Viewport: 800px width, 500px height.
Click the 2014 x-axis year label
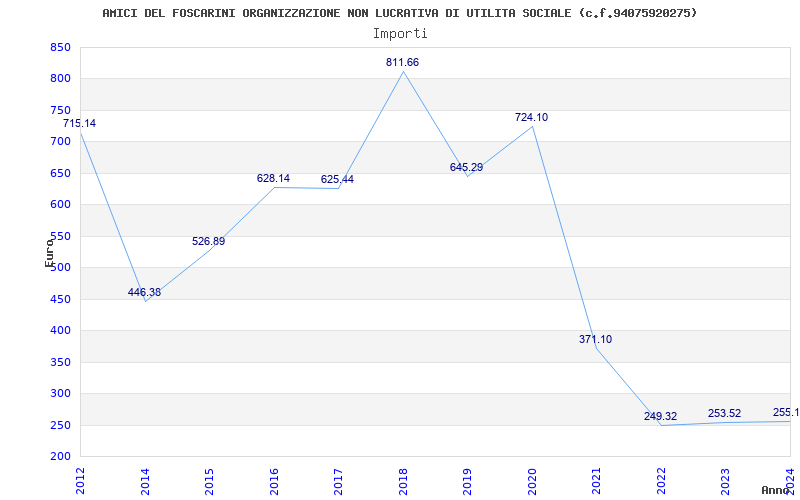tap(145, 480)
